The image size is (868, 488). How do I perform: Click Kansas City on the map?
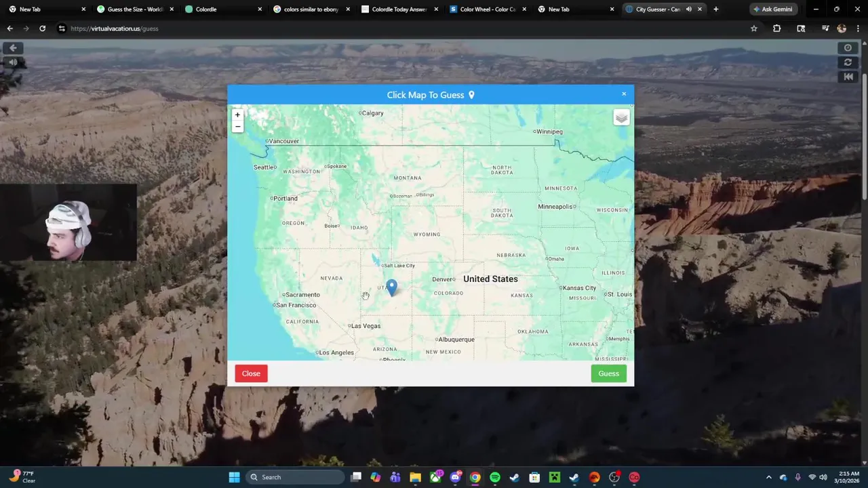pyautogui.click(x=578, y=288)
